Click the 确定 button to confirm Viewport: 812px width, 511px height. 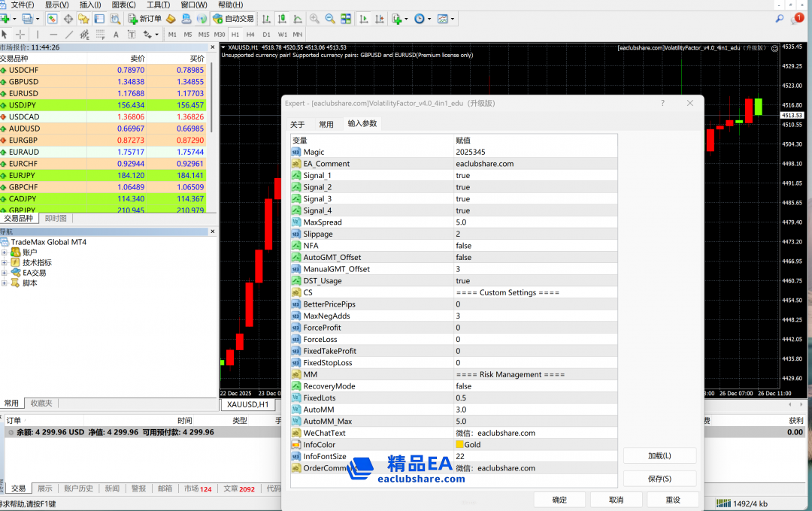pyautogui.click(x=559, y=500)
